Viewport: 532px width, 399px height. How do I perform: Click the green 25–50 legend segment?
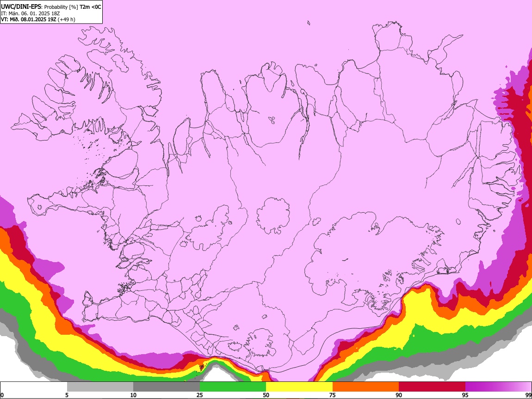click(x=233, y=387)
